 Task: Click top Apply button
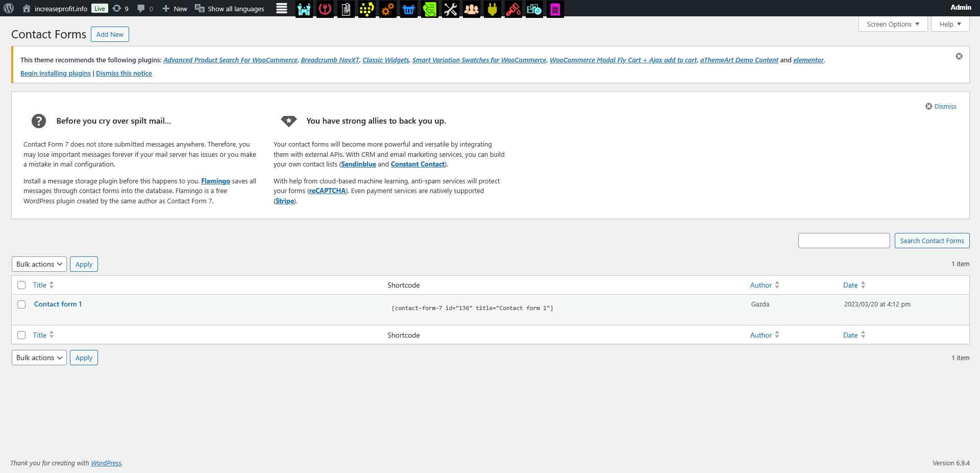(84, 264)
